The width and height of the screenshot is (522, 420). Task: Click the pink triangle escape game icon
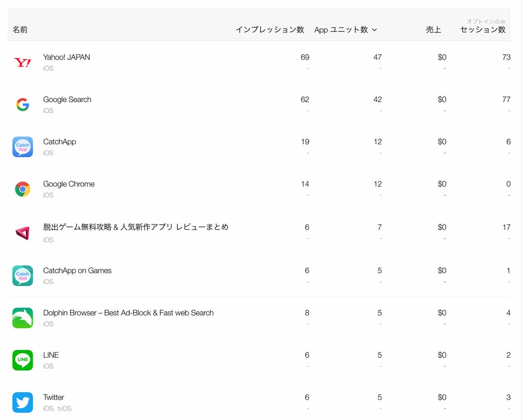point(23,233)
